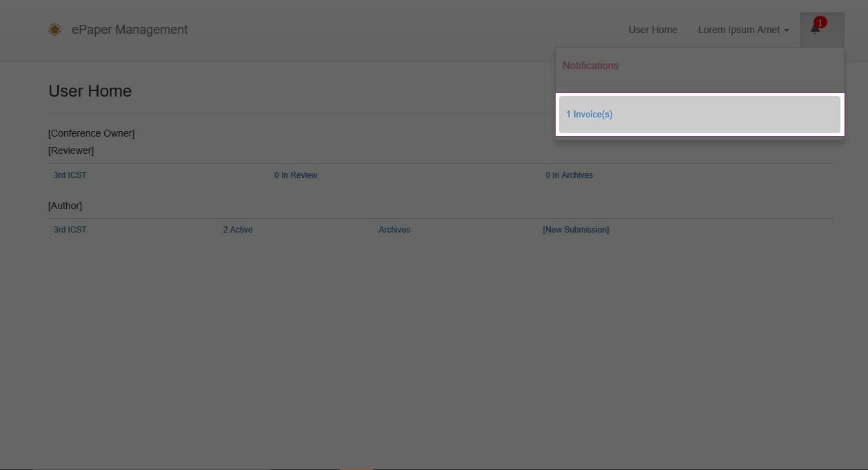Click the User Home page heading

pyautogui.click(x=90, y=91)
